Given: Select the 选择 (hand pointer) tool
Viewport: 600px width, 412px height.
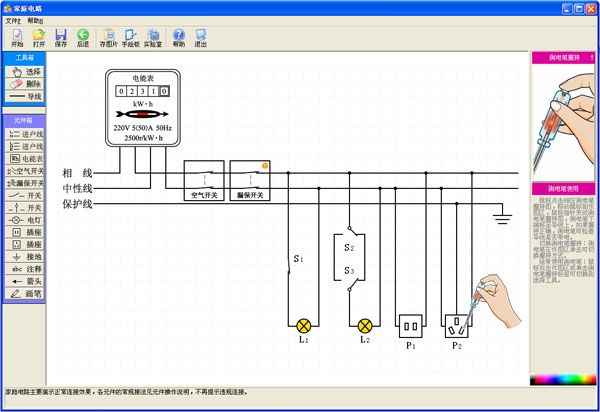Looking at the screenshot, I should (25, 72).
